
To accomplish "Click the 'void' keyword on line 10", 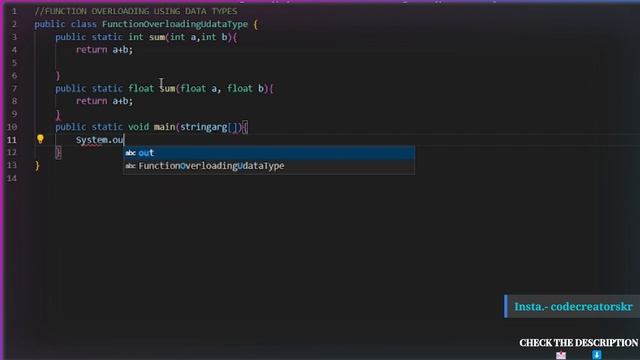I will click(x=138, y=127).
